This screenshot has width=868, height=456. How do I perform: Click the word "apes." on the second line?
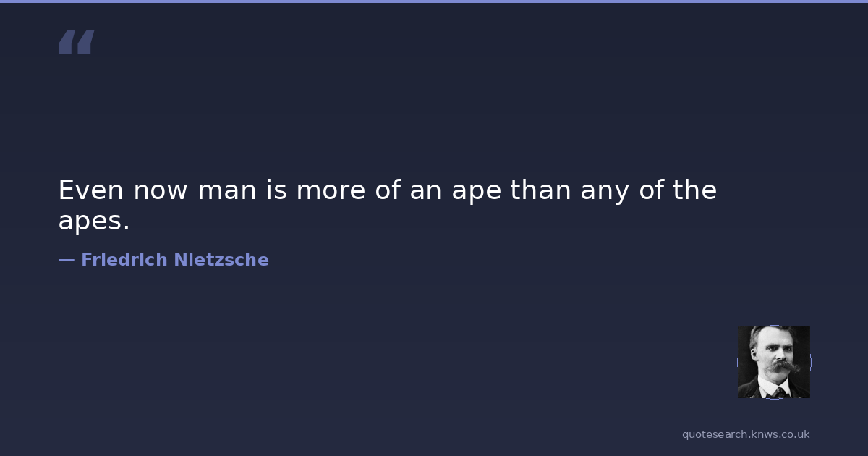94,221
